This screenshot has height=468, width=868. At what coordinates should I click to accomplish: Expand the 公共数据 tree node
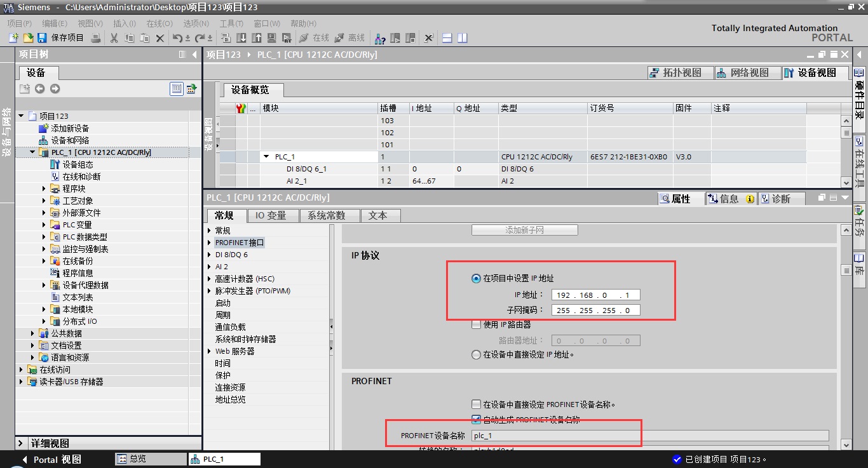tap(33, 333)
